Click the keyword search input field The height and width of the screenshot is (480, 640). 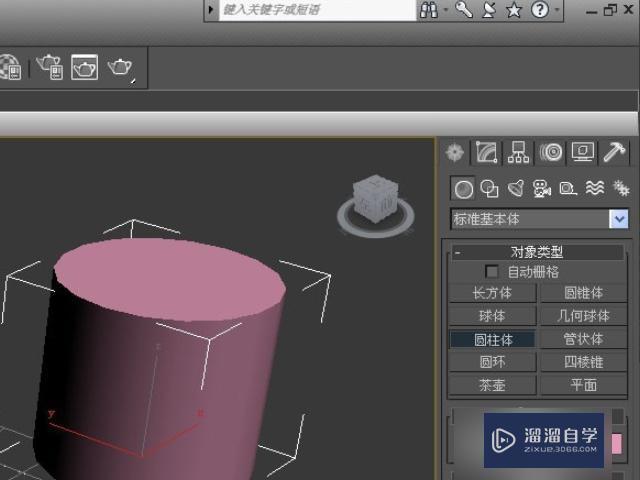[318, 9]
